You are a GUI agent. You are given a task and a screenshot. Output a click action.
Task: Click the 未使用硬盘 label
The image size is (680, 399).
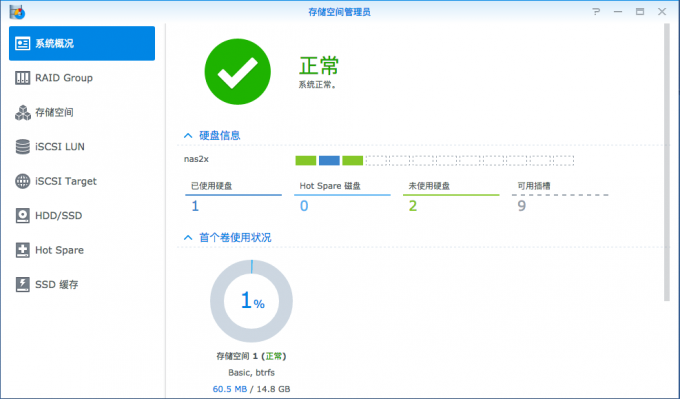[429, 186]
